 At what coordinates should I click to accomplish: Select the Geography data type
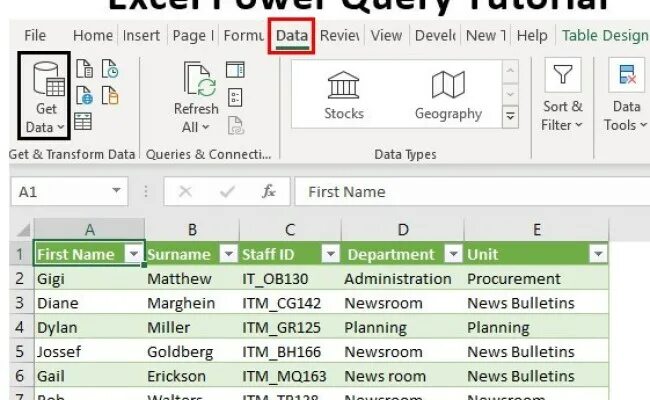click(448, 96)
